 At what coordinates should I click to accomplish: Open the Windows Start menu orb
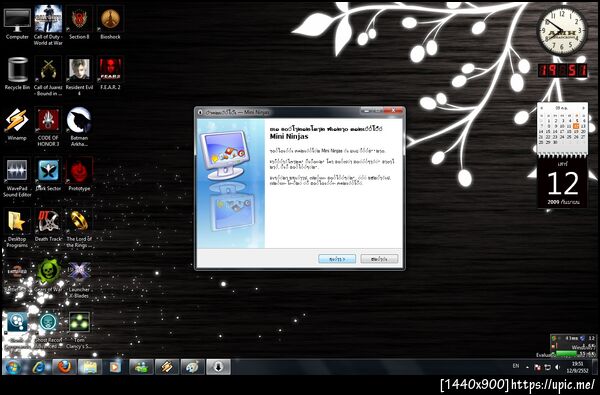[x=13, y=367]
